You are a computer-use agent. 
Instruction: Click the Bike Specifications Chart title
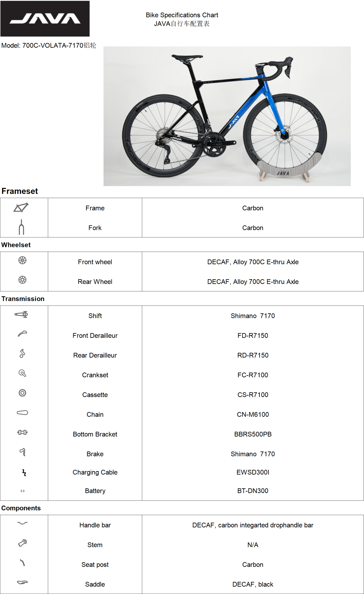coord(182,15)
